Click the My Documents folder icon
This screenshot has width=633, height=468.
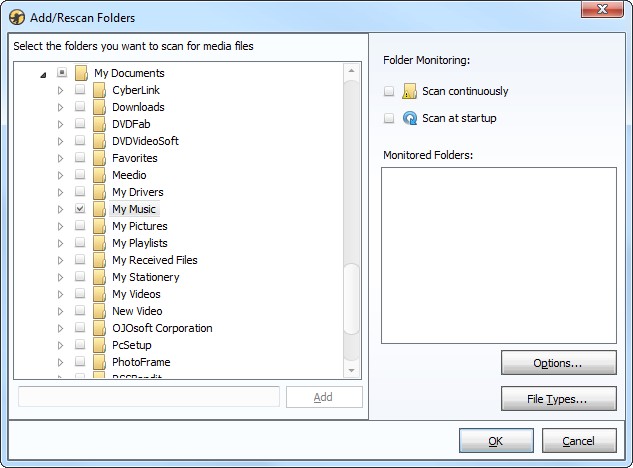coord(81,73)
